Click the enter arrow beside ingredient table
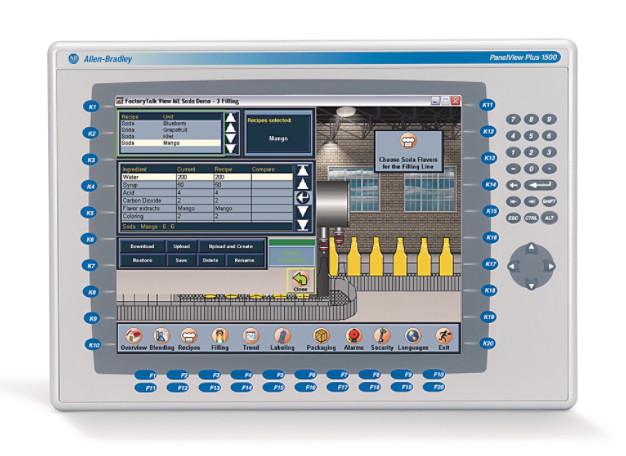 (303, 197)
